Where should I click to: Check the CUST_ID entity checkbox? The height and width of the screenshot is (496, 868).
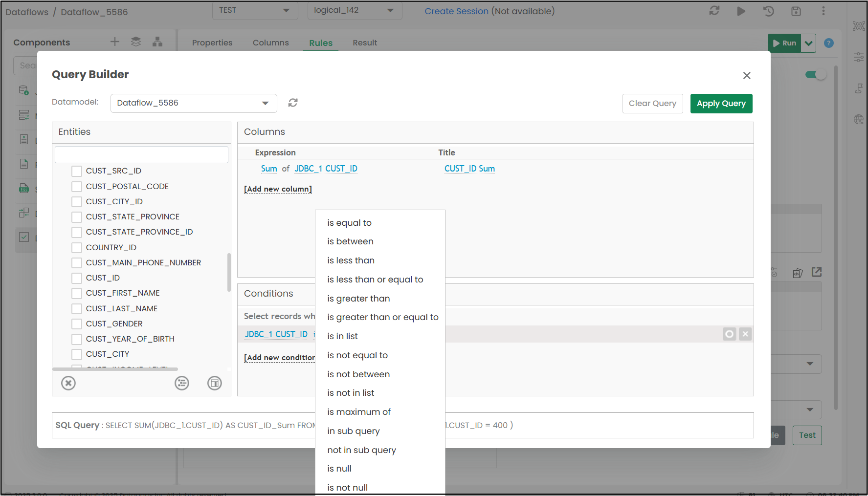77,278
